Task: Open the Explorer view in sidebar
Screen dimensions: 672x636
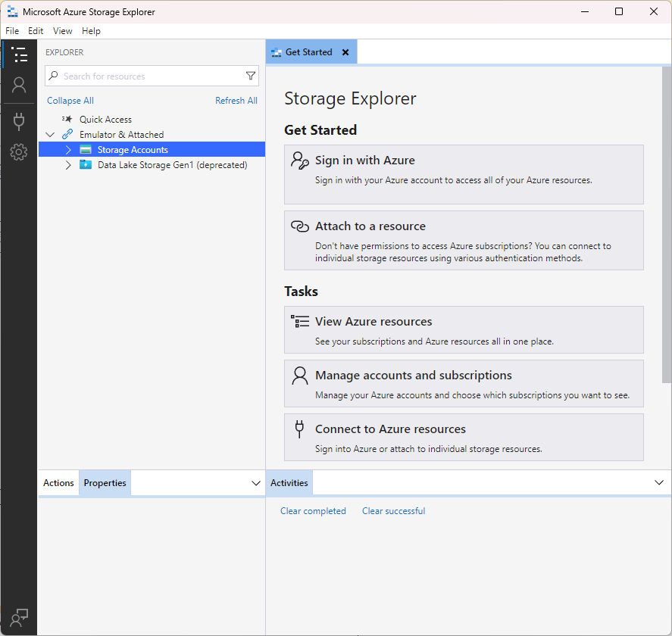Action: point(19,55)
